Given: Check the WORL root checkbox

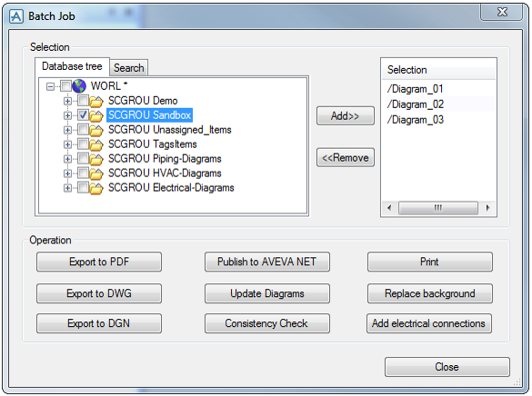Looking at the screenshot, I should (65, 85).
